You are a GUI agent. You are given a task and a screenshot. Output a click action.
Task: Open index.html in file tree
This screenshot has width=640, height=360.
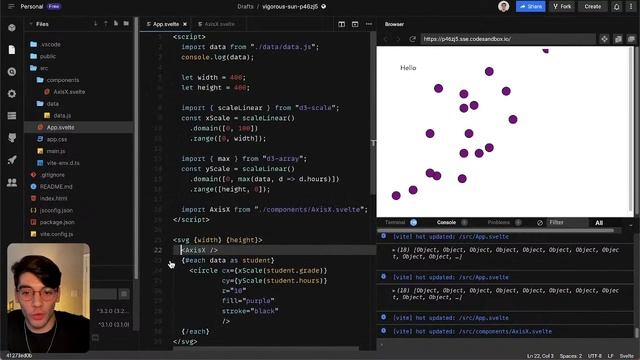[53, 198]
